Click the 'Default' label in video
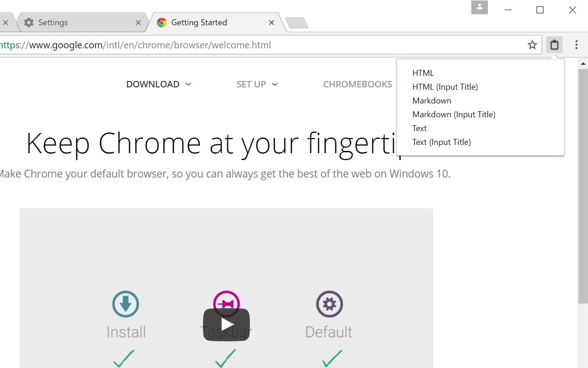Viewport: 588px width, 368px height. [x=329, y=332]
